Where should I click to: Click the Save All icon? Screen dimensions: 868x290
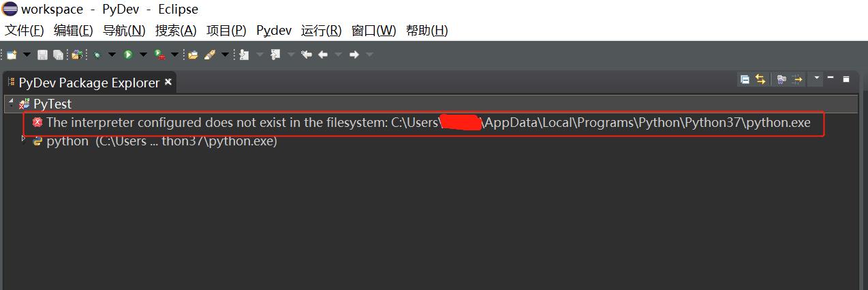pos(58,55)
